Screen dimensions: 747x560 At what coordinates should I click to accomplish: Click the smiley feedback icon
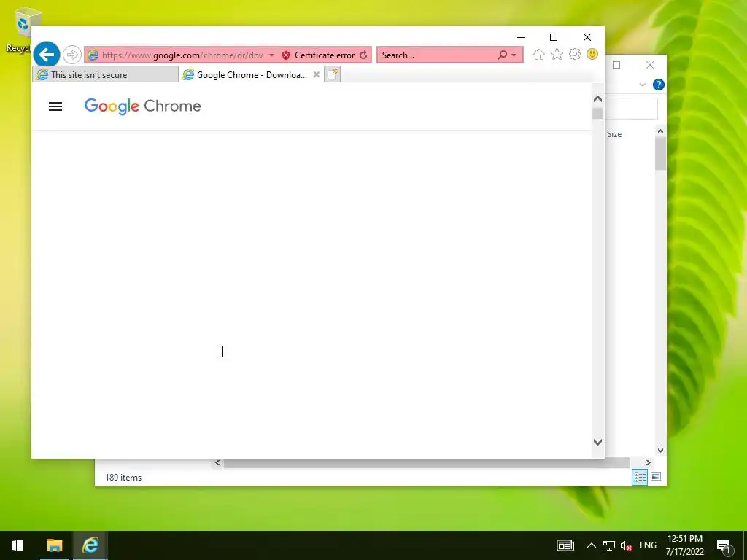tap(592, 54)
